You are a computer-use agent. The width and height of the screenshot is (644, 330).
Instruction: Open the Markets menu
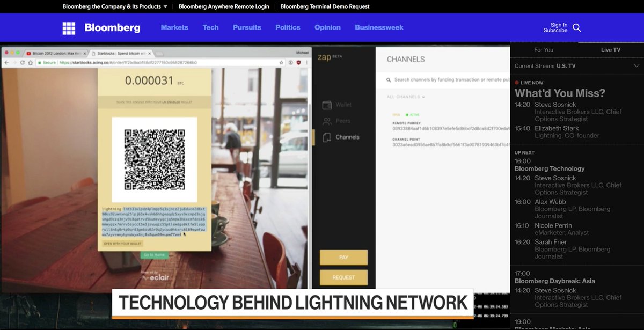(x=174, y=27)
